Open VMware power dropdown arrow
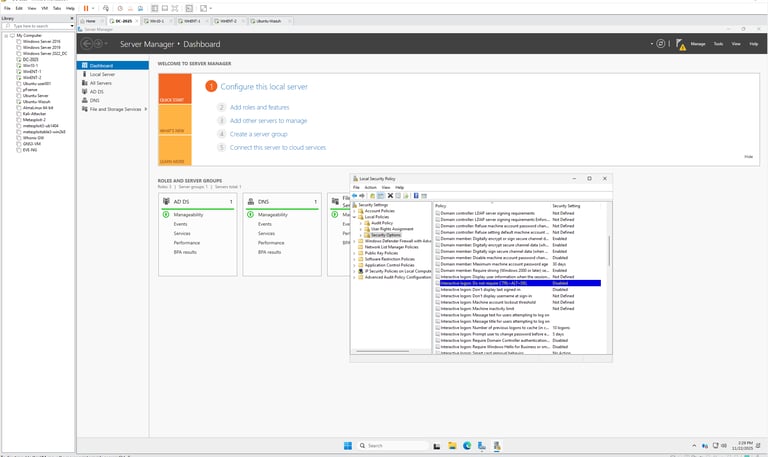 point(93,8)
